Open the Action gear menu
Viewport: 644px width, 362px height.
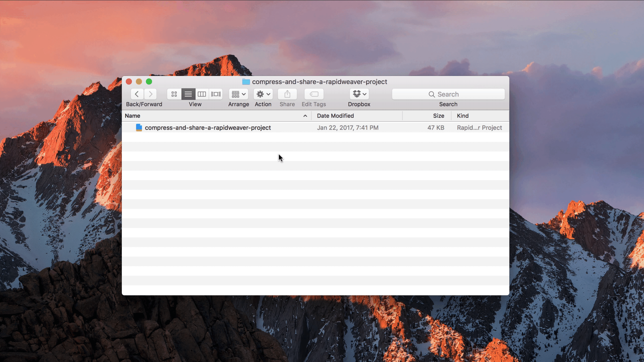(x=263, y=94)
